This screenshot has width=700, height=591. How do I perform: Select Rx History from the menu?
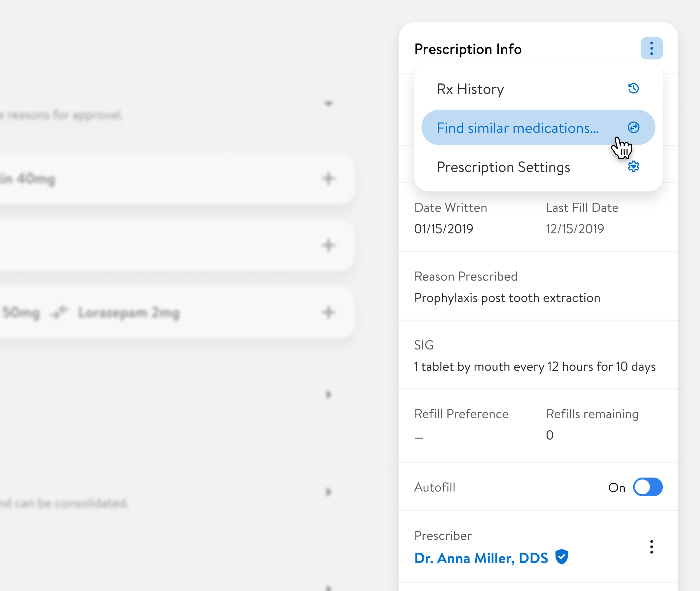tap(470, 89)
